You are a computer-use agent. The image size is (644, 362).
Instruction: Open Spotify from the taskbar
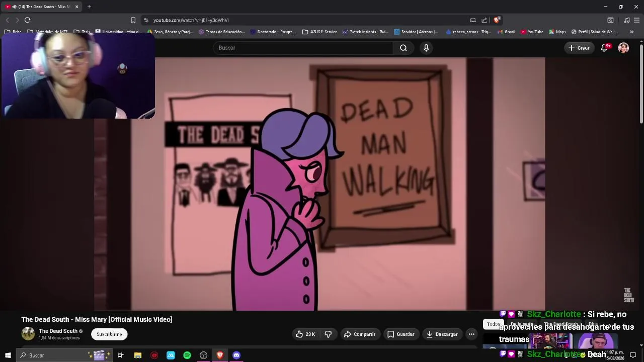[187, 355]
